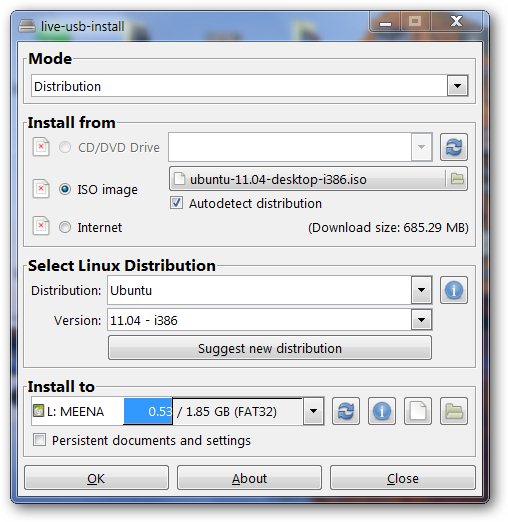Open folder icon in Install to section
The image size is (508, 522).
point(454,411)
